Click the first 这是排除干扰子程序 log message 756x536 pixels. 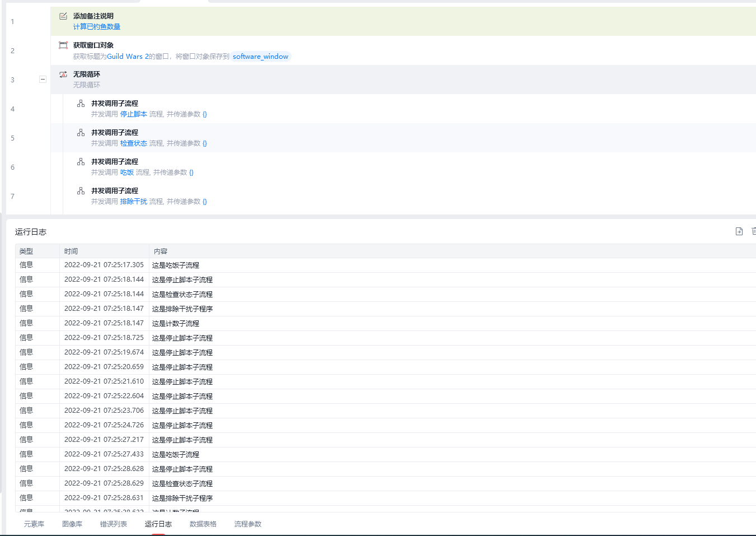[x=182, y=309]
